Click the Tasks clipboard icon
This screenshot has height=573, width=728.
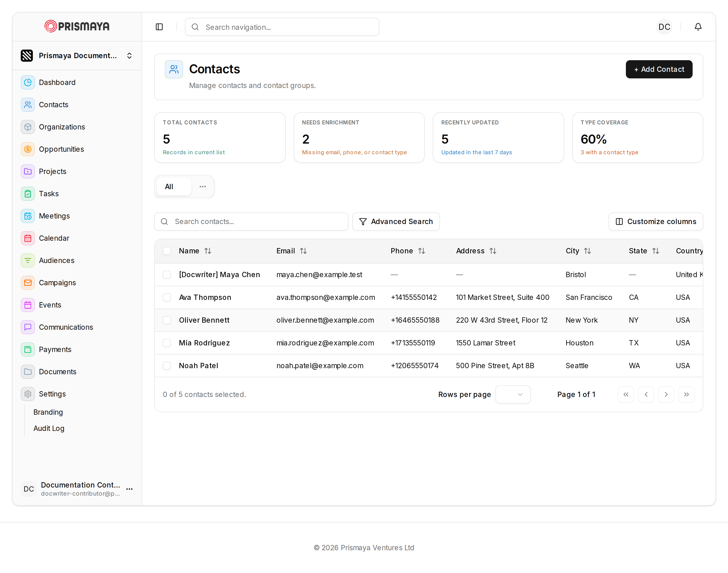pyautogui.click(x=28, y=194)
